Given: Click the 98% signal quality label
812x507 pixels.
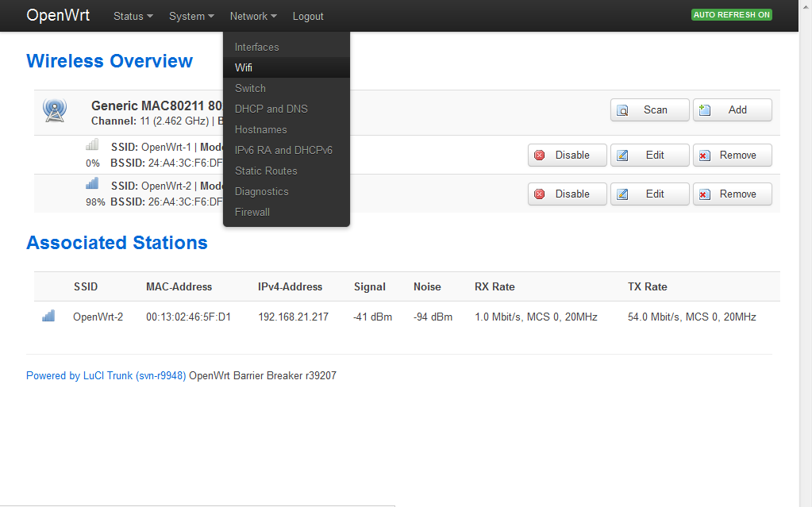Looking at the screenshot, I should tap(95, 202).
